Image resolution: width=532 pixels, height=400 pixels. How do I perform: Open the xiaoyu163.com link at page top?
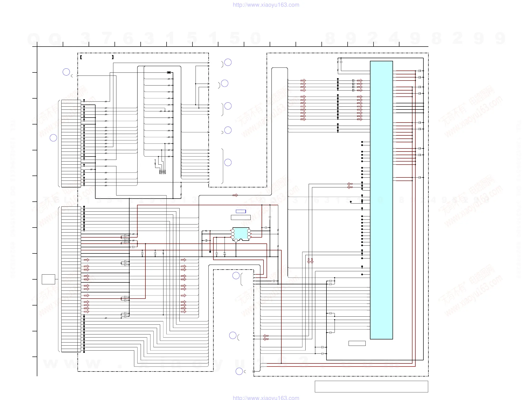266,5
